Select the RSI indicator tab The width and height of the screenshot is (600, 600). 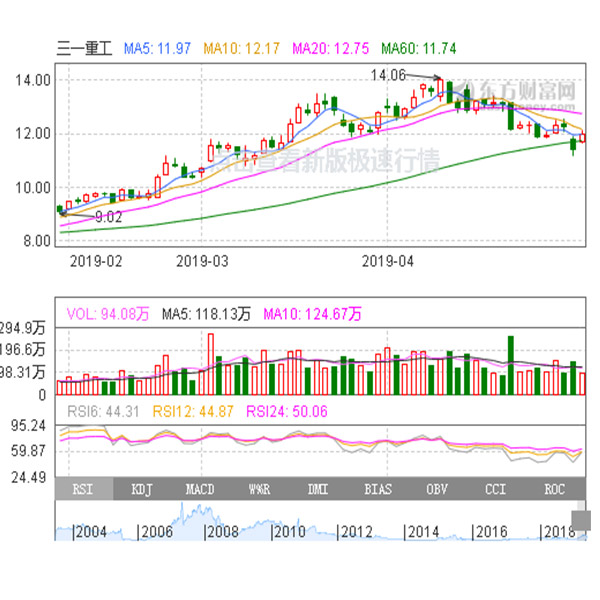pos(84,490)
